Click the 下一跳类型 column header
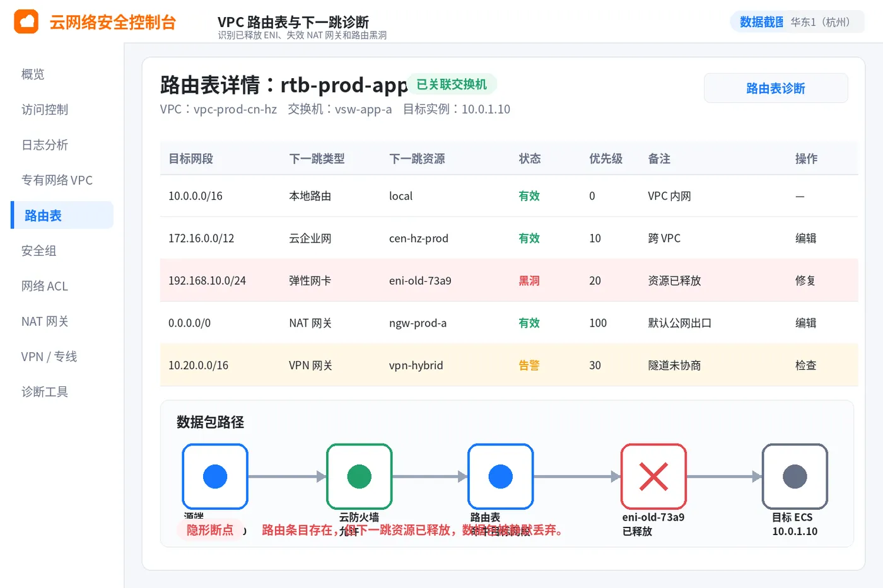Viewport: 883px width, 588px height. coord(317,159)
